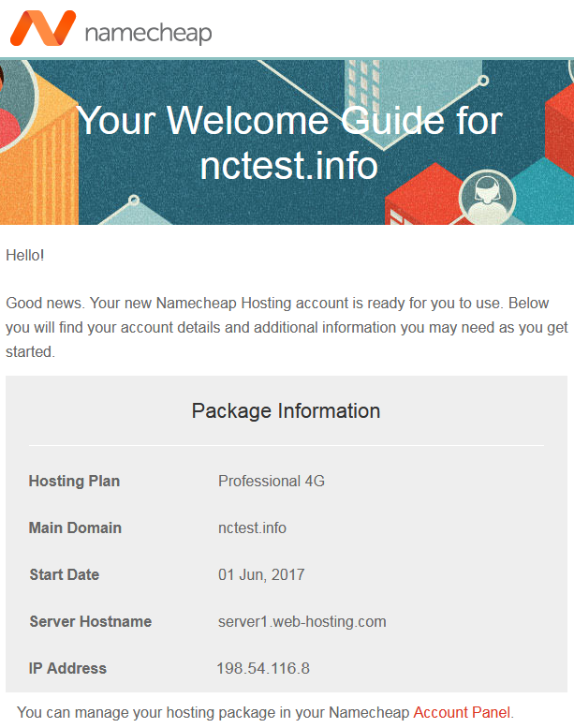Click the Package Information heading
The image size is (574, 728).
[x=286, y=410]
